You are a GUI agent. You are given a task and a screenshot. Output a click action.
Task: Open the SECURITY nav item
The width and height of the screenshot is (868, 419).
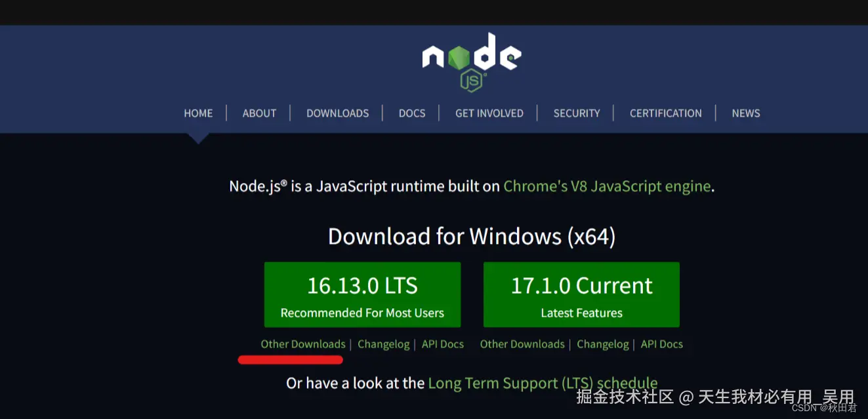pyautogui.click(x=577, y=113)
